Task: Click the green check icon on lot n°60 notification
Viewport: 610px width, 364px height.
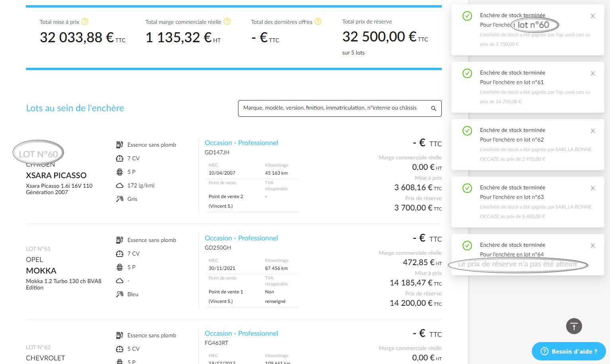Action: [x=467, y=16]
